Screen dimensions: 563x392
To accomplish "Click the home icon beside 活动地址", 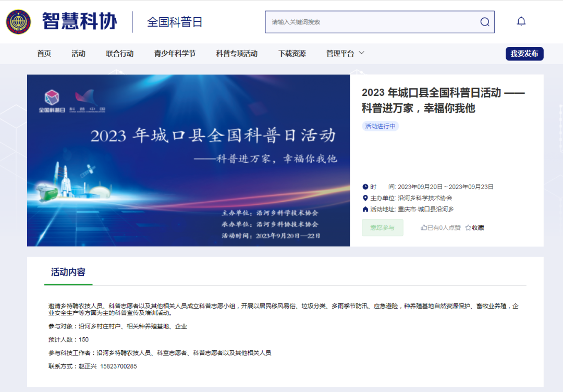I will click(365, 210).
